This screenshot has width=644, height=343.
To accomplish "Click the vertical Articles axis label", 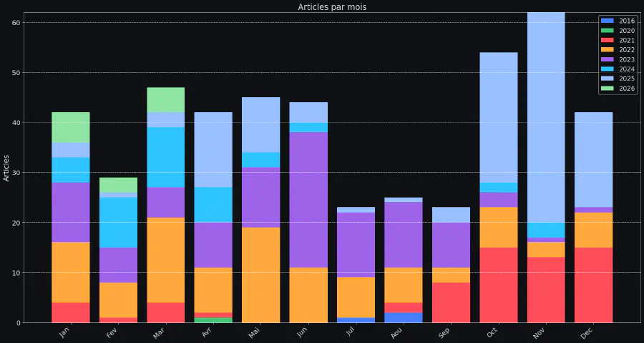I will (x=6, y=167).
